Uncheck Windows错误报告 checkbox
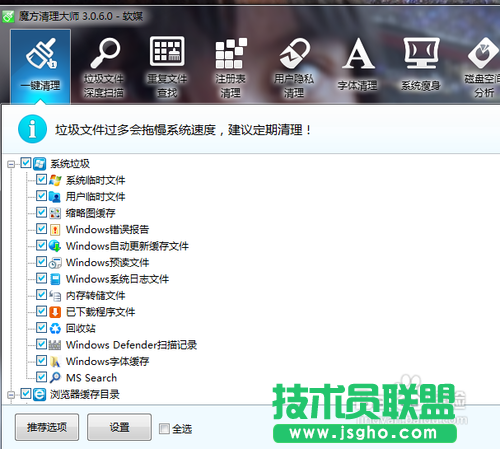 coord(41,229)
